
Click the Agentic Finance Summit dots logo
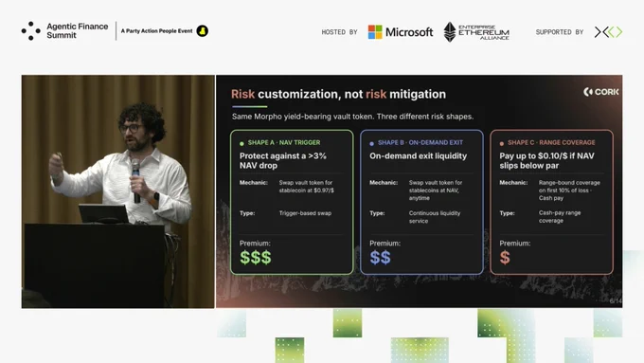click(31, 31)
